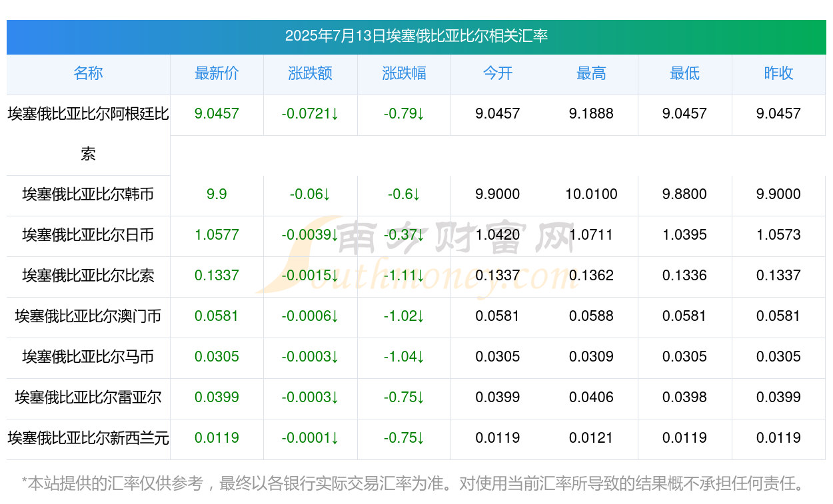The image size is (833, 504).
Task: Select the 最高 column header
Action: 591,73
